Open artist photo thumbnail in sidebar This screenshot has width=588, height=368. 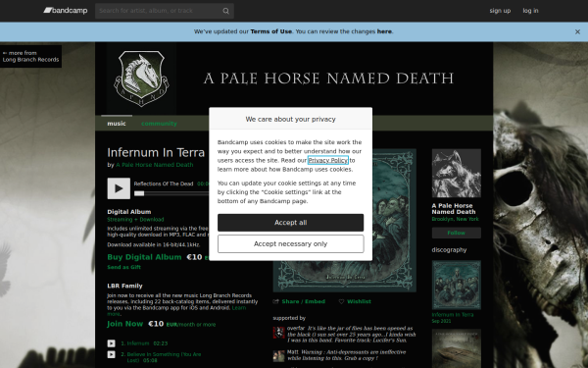[457, 173]
